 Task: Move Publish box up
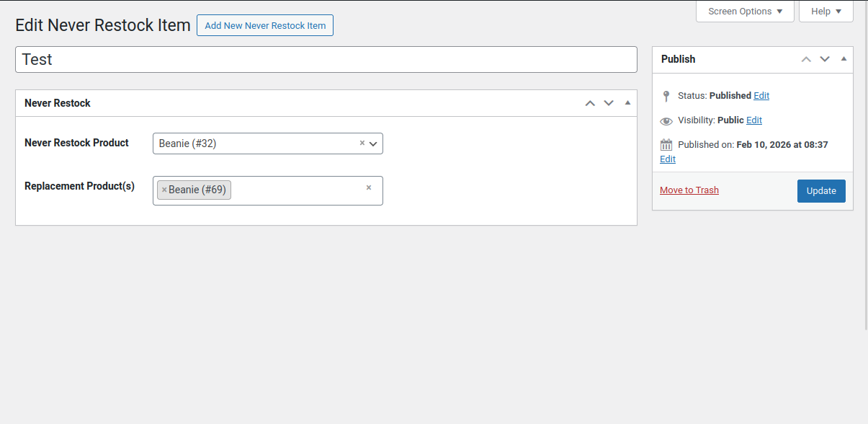click(x=806, y=59)
